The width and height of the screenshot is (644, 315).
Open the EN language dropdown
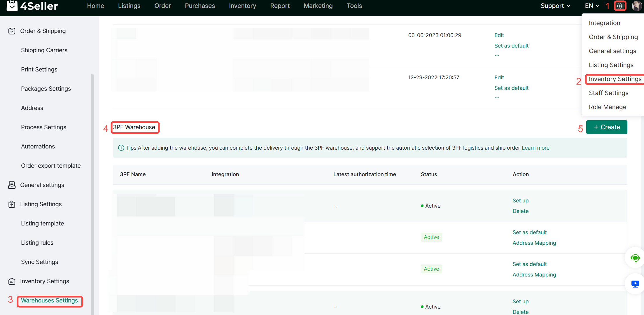coord(592,6)
